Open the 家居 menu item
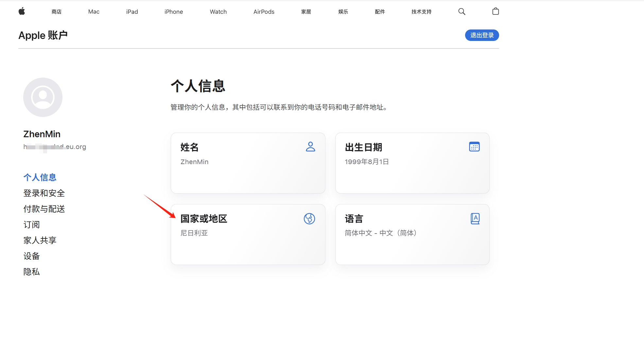Screen dimensions: 644x338 pyautogui.click(x=306, y=12)
